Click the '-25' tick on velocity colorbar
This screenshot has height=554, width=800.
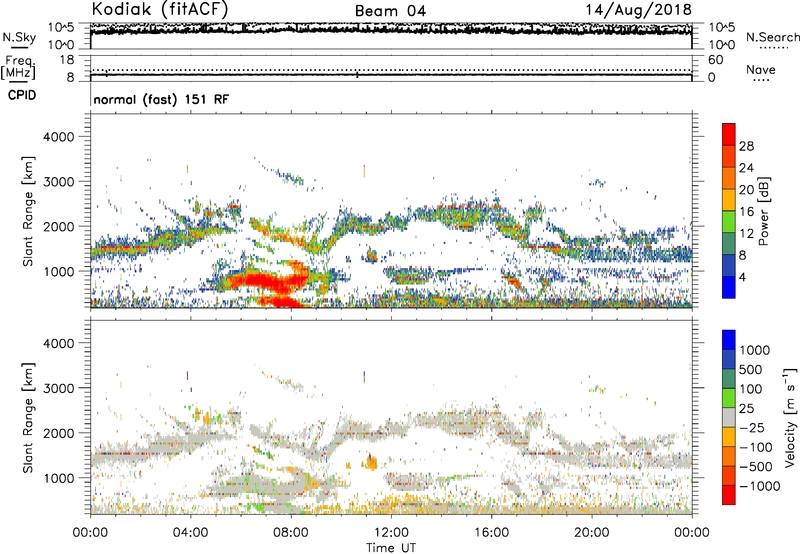coord(752,427)
